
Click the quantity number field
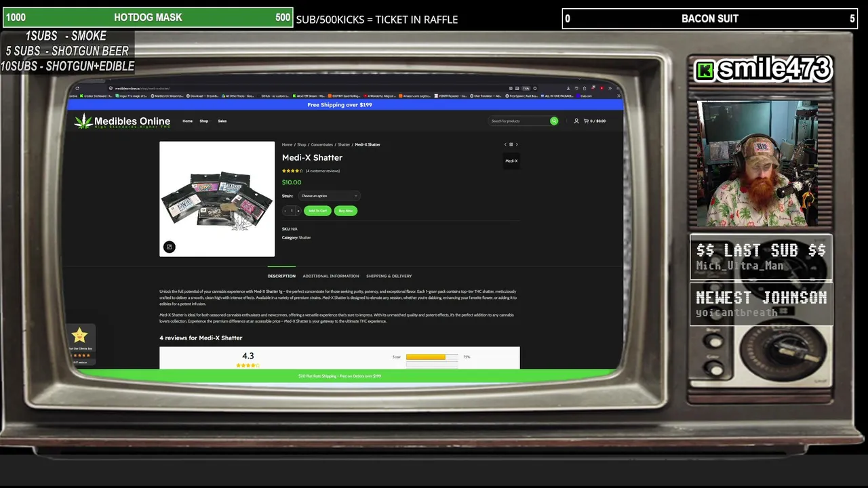(292, 211)
